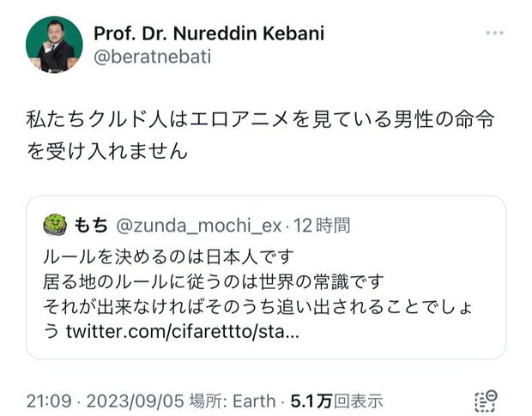Click the もち display name in quoted tweet
The width and height of the screenshot is (532, 416).
92,226
